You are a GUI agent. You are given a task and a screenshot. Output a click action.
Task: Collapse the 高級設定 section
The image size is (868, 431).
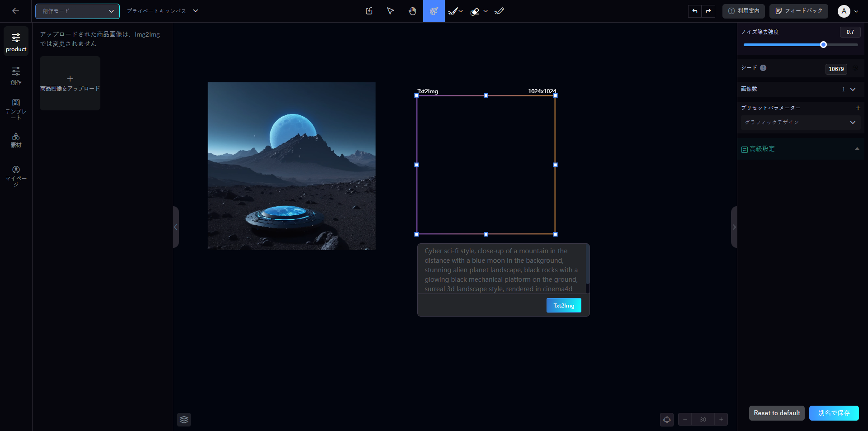click(x=857, y=149)
